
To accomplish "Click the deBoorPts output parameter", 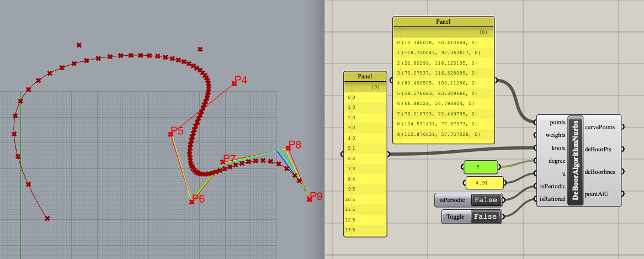I will pyautogui.click(x=597, y=149).
